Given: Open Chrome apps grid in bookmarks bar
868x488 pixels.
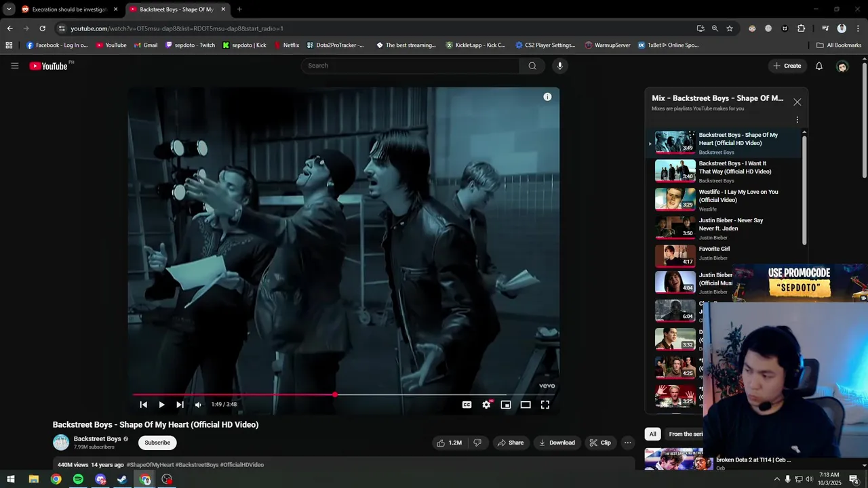Looking at the screenshot, I should [x=9, y=45].
